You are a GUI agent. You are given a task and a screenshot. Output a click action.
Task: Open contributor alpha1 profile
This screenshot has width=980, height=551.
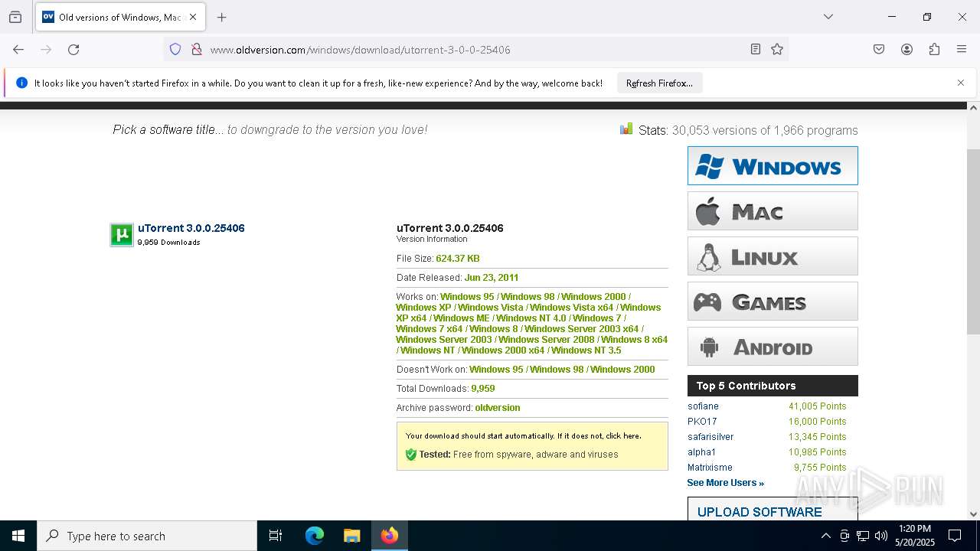click(701, 452)
